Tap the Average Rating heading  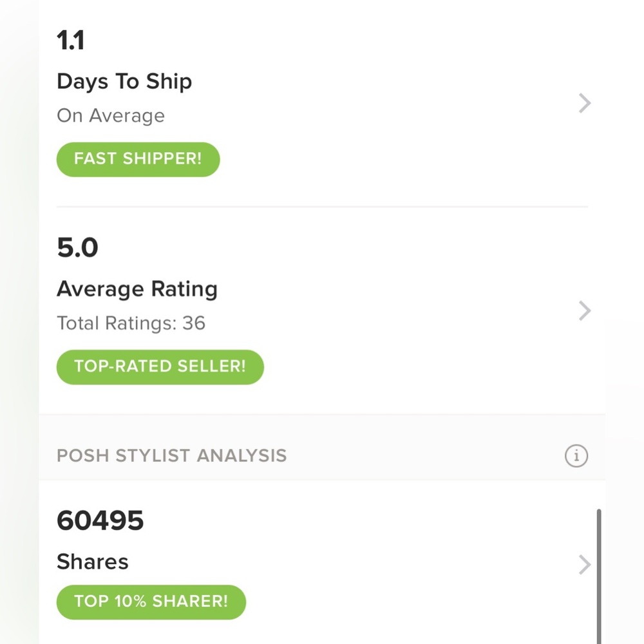coord(137,289)
